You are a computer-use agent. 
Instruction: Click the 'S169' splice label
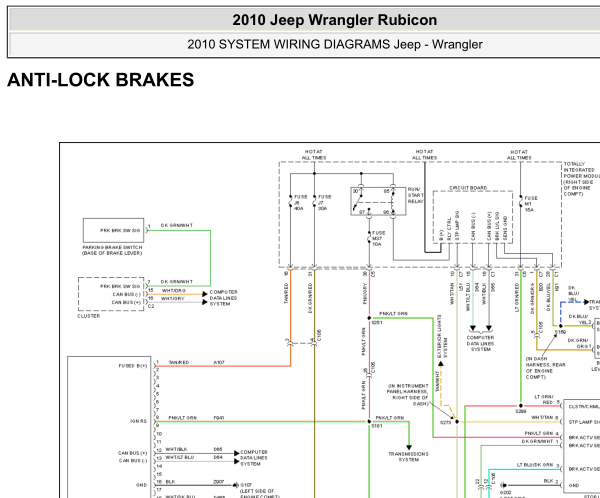coord(560,332)
